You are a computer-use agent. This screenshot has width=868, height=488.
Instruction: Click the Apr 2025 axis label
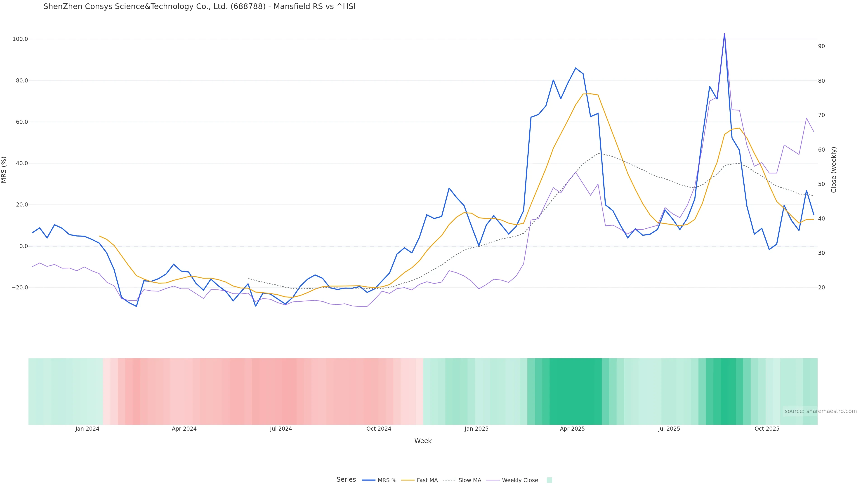point(572,429)
